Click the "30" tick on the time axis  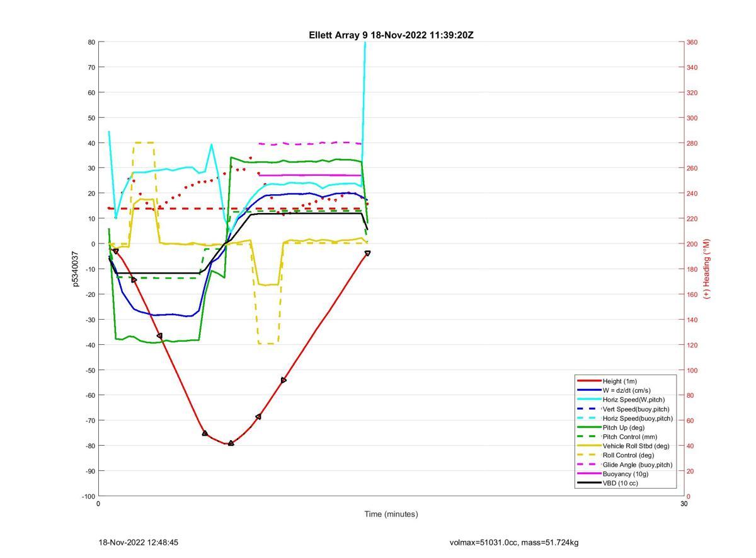click(x=684, y=504)
